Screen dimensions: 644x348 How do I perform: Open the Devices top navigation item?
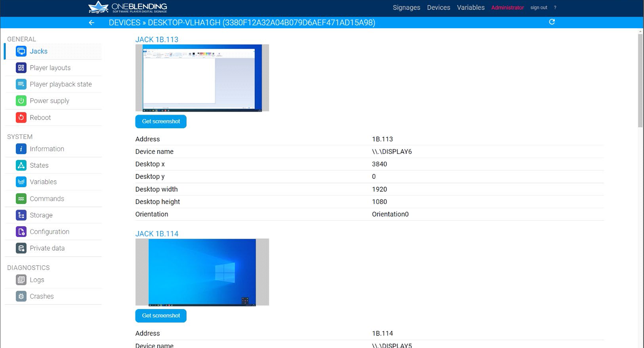(x=438, y=8)
